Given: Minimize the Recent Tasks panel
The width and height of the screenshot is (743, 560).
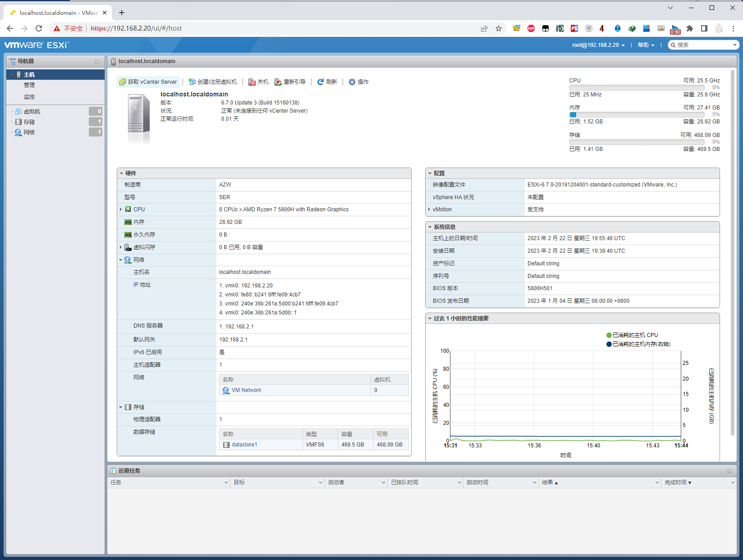Looking at the screenshot, I should click(729, 471).
